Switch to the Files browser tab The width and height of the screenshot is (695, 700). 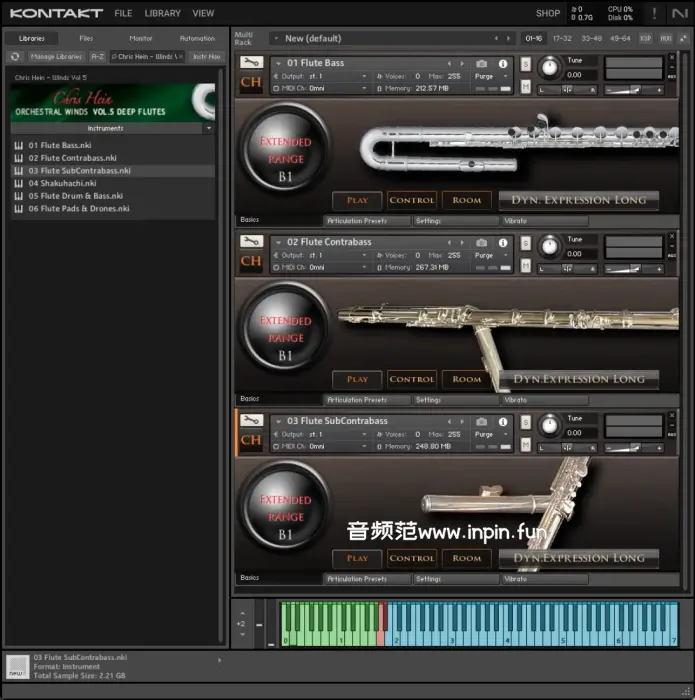(86, 38)
